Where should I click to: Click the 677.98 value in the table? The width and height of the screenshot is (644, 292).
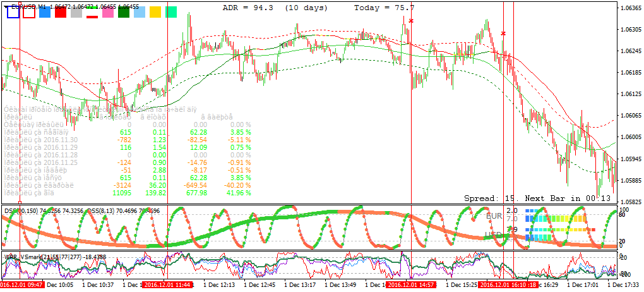pyautogui.click(x=197, y=193)
